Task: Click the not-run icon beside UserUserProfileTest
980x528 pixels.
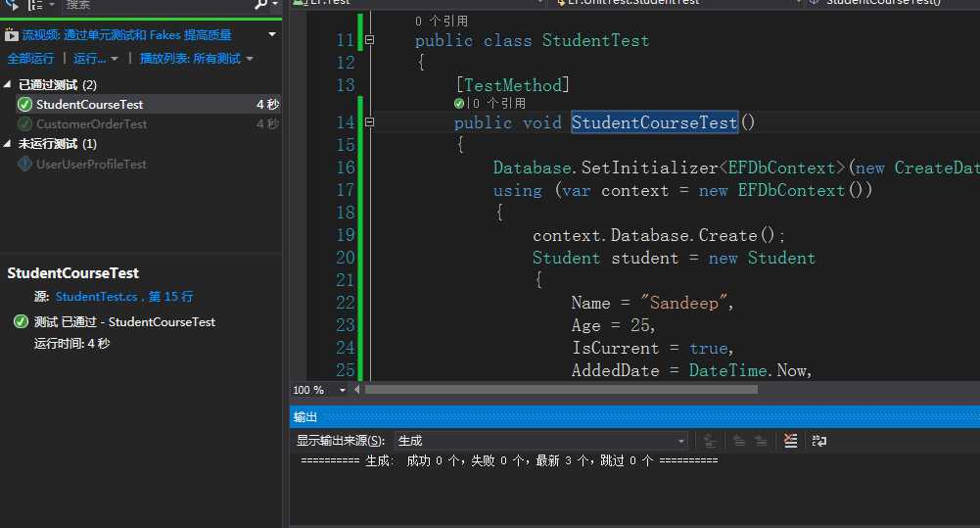Action: tap(25, 164)
